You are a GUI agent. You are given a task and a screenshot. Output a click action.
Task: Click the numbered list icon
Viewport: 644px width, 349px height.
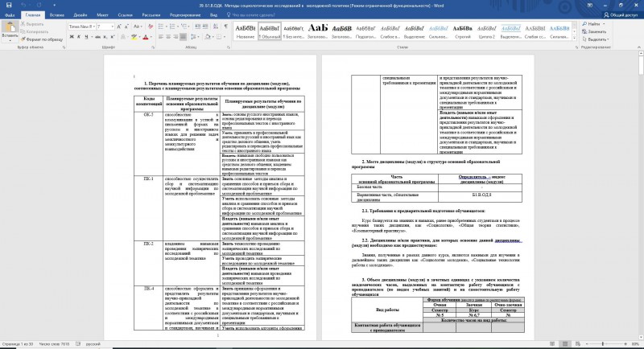[x=173, y=27]
